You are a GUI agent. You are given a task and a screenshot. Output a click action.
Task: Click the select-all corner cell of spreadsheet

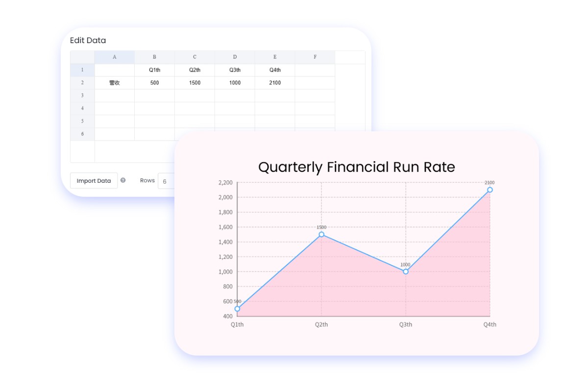(82, 57)
